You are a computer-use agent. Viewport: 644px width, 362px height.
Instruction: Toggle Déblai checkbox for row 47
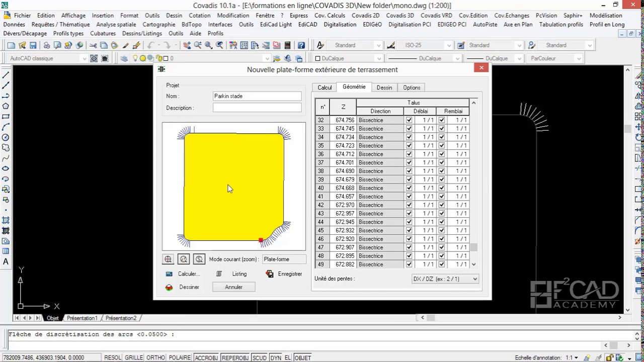409,247
